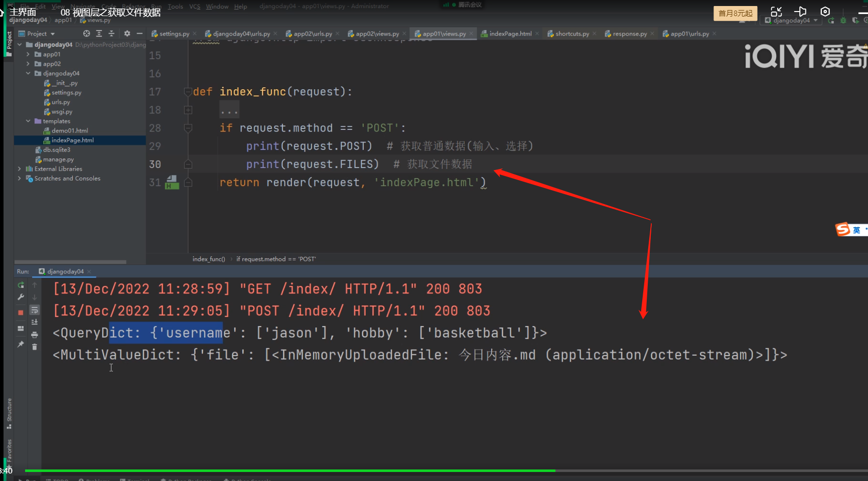The image size is (868, 481).
Task: Select db.sqlite3 in project tree
Action: pyautogui.click(x=56, y=149)
